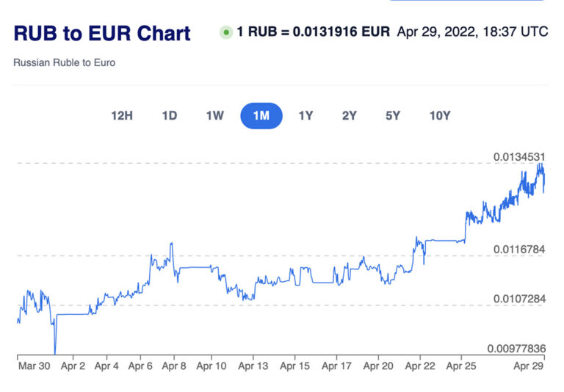The width and height of the screenshot is (564, 392).
Task: Select the 1W time range
Action: [214, 115]
